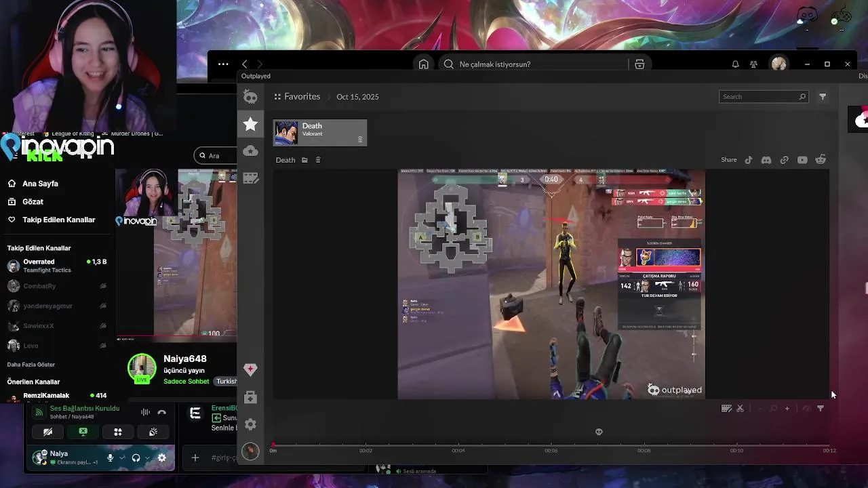Expand microphone input options arrow
The width and height of the screenshot is (868, 488).
[x=122, y=458]
